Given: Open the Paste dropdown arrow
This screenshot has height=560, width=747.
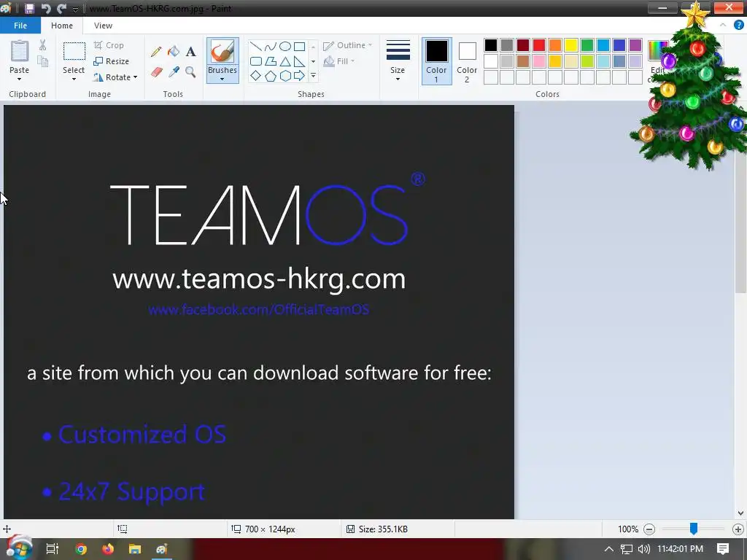Looking at the screenshot, I should point(19,79).
